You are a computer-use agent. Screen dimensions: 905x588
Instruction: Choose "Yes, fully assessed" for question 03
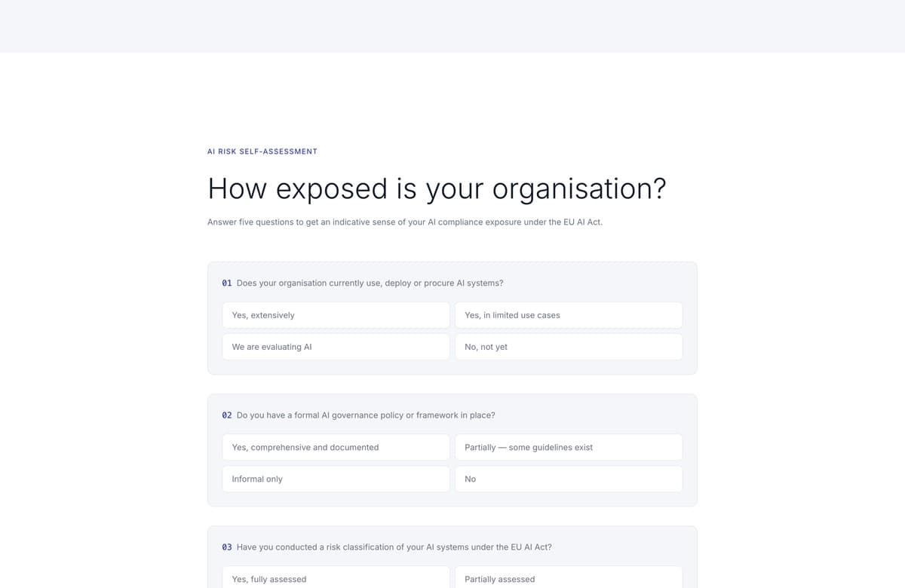tap(336, 577)
